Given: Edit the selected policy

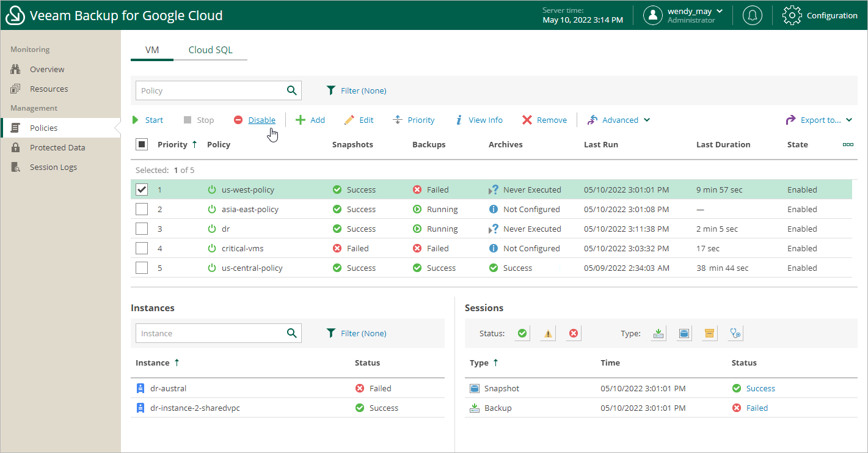Looking at the screenshot, I should (359, 120).
